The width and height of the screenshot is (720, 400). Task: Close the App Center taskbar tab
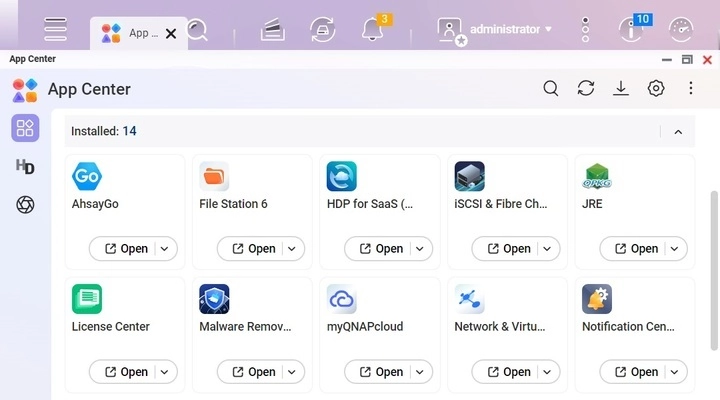[x=171, y=34]
